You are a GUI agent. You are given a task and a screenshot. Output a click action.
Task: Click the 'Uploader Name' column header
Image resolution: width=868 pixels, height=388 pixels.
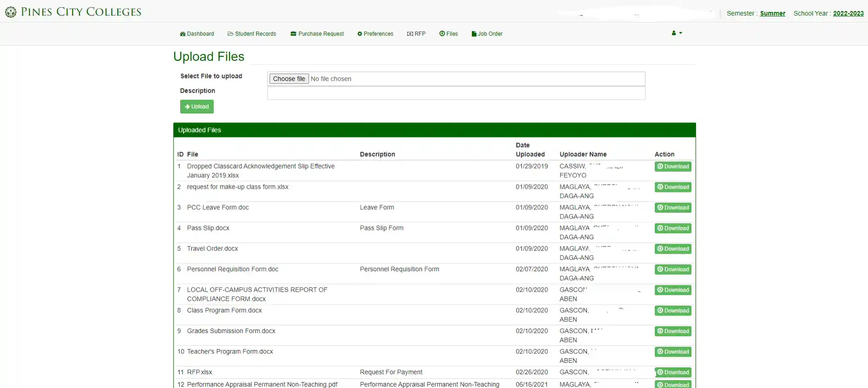(583, 154)
